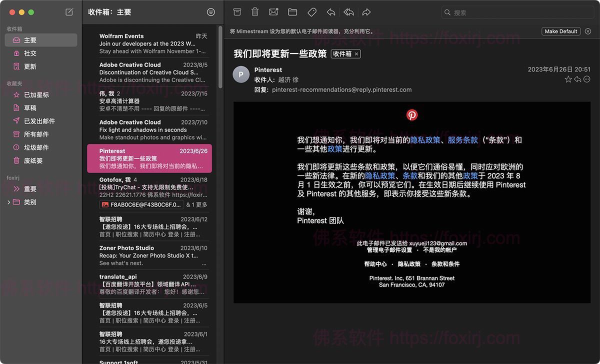Archive the current email

click(x=237, y=11)
